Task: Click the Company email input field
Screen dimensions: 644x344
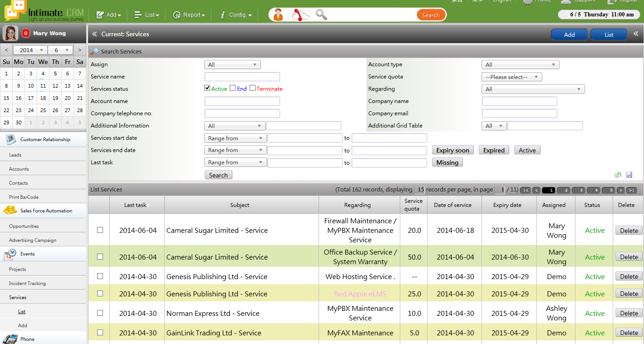Action: 520,113
